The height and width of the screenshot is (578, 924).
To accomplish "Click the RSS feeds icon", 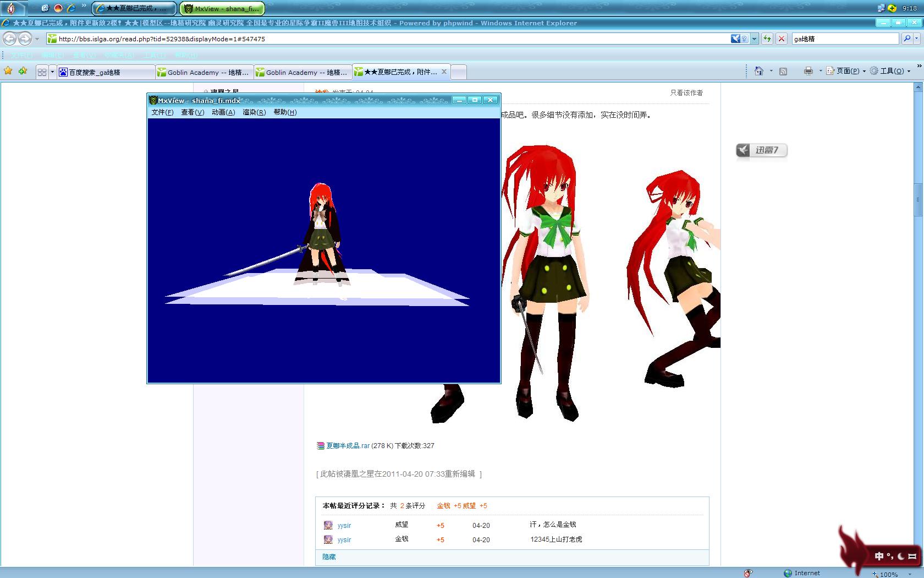I will [783, 71].
